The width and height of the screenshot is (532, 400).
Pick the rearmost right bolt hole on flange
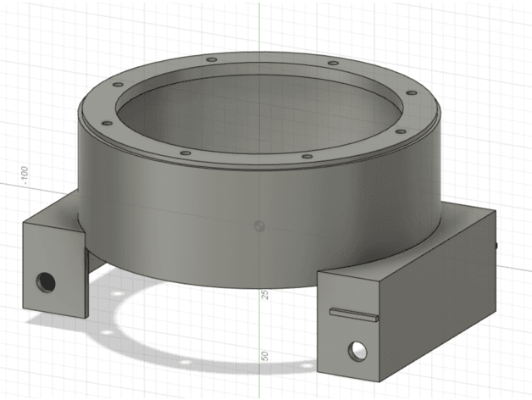[x=334, y=64]
